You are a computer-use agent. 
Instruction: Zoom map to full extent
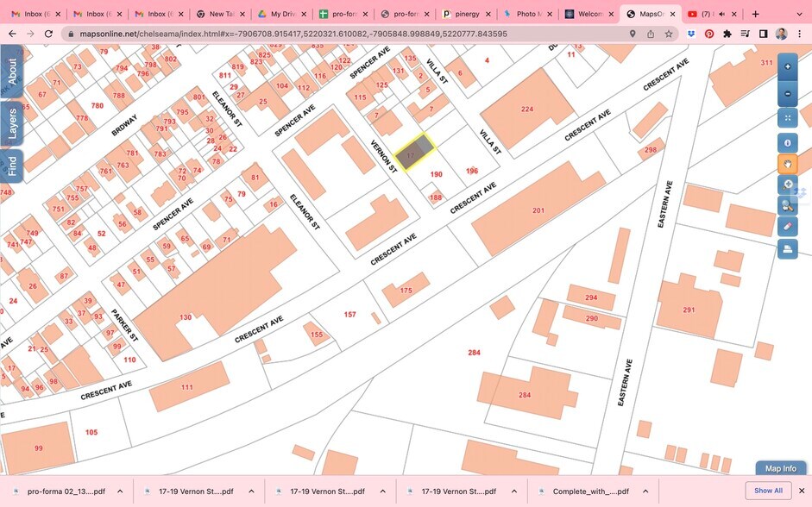coord(787,117)
